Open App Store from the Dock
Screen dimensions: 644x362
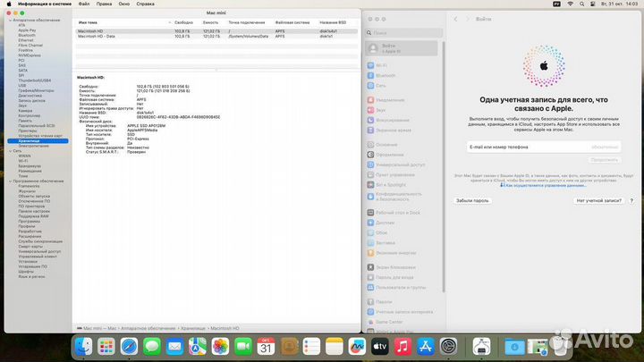[x=426, y=347]
